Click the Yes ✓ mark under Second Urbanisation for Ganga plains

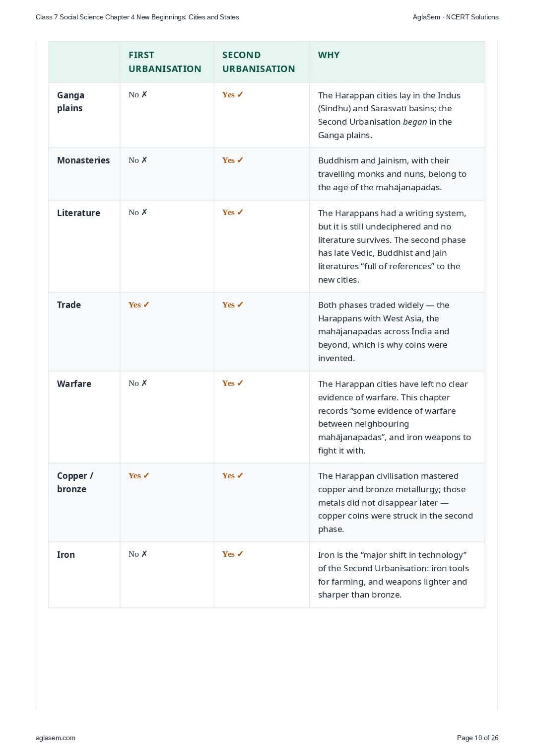233,95
